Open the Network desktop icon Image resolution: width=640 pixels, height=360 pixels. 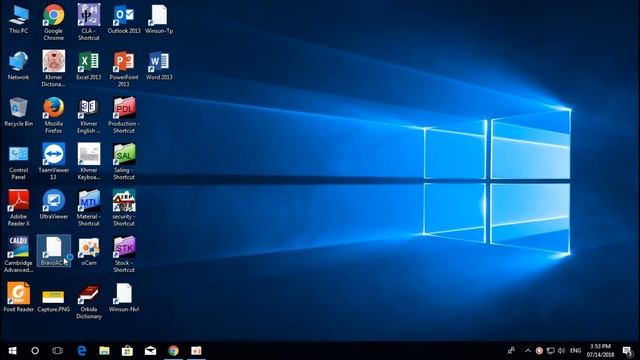pyautogui.click(x=18, y=65)
